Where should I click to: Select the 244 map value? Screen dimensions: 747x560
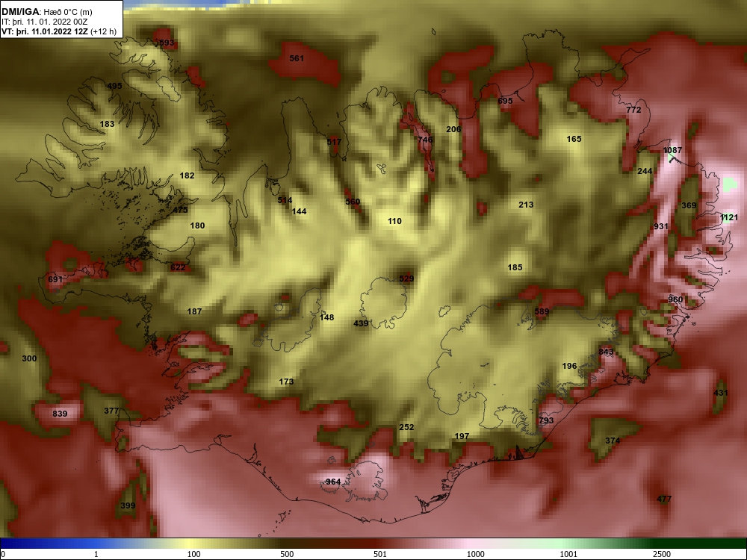pyautogui.click(x=645, y=171)
